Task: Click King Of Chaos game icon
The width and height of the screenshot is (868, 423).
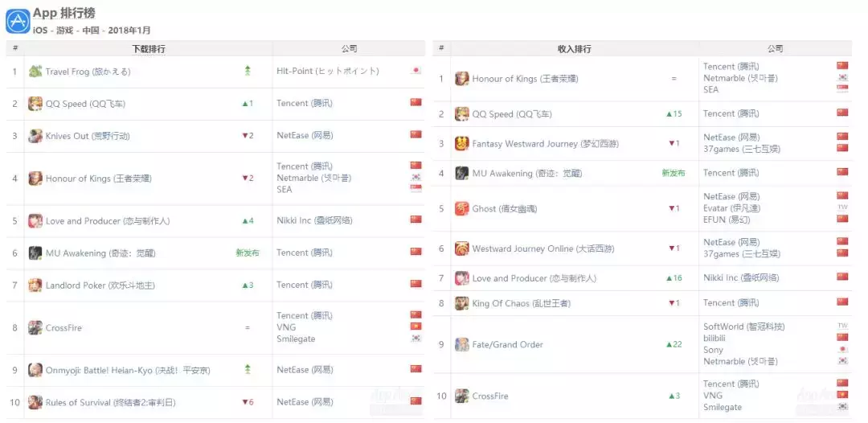Action: point(461,303)
